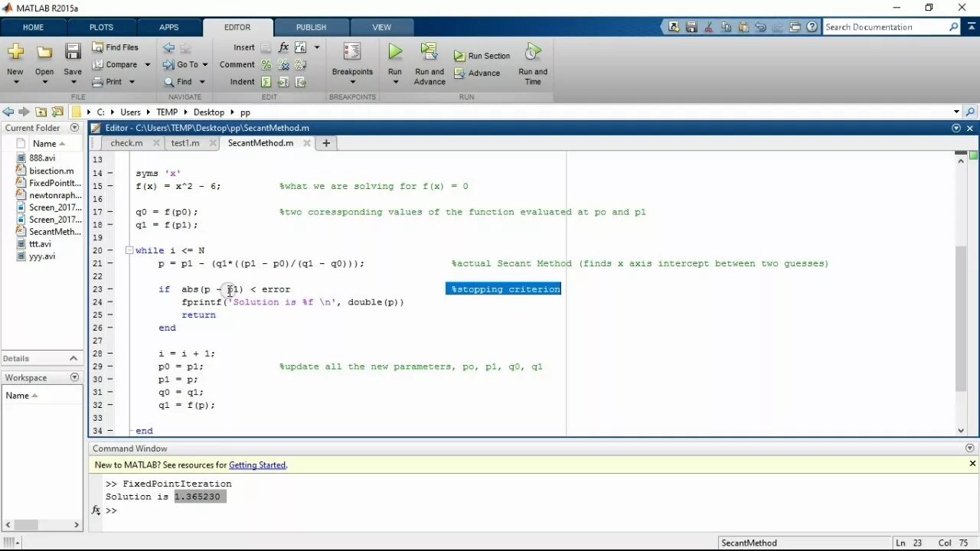Click the Save floppy disk icon
This screenshot has width=980, height=551.
73,52
